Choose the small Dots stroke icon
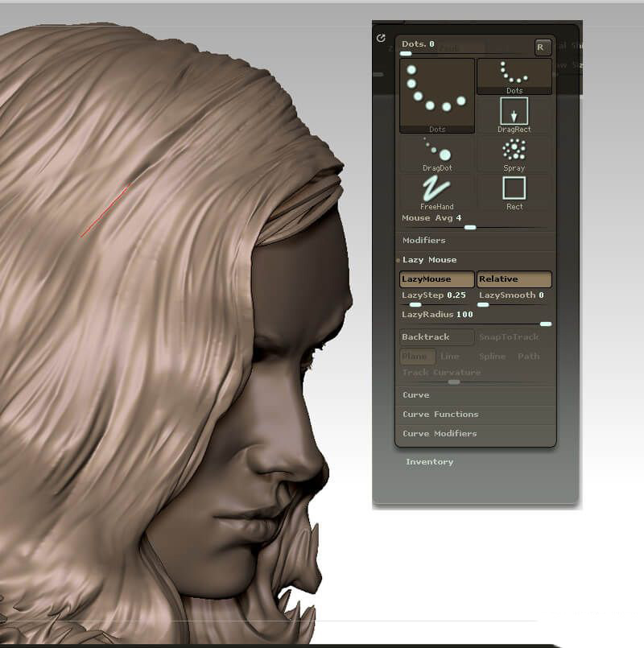Image resolution: width=644 pixels, height=648 pixels. [514, 76]
